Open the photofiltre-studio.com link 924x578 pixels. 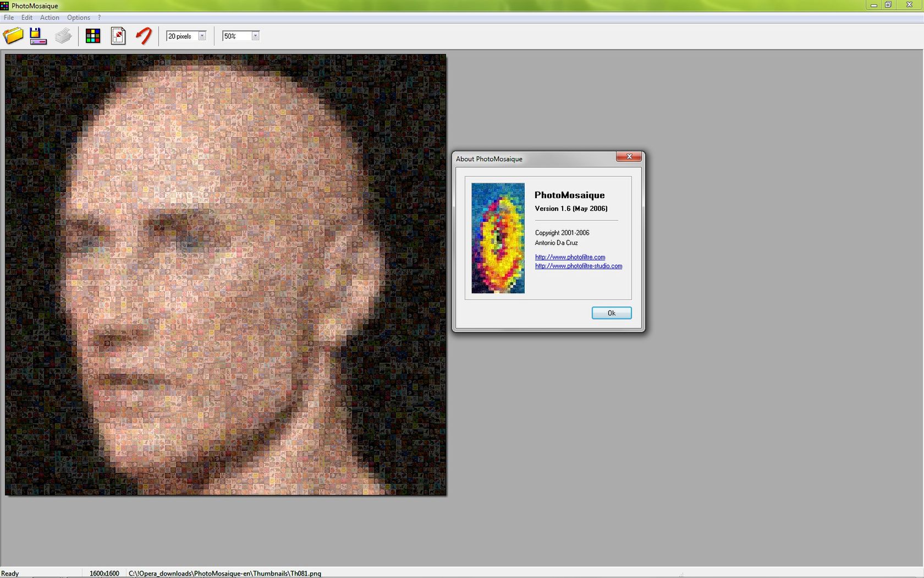[579, 266]
